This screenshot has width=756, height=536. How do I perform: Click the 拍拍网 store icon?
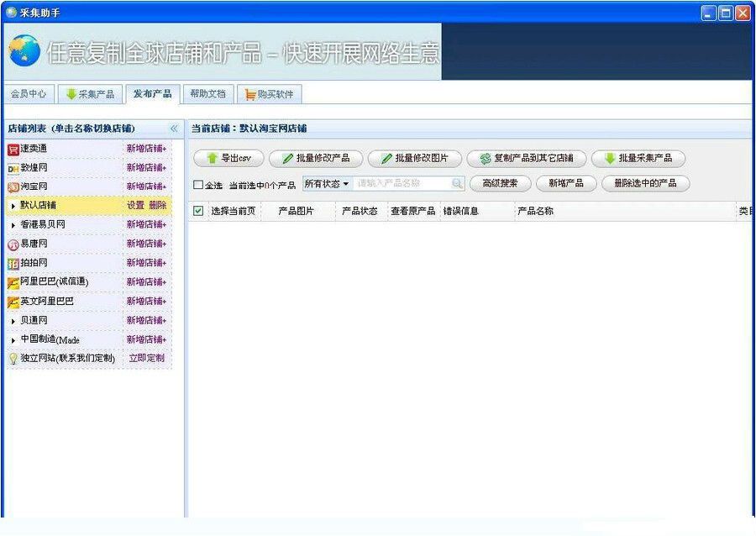click(12, 262)
